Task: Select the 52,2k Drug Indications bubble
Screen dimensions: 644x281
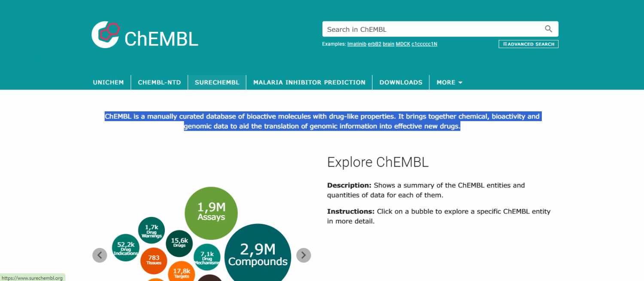Action: (x=125, y=248)
